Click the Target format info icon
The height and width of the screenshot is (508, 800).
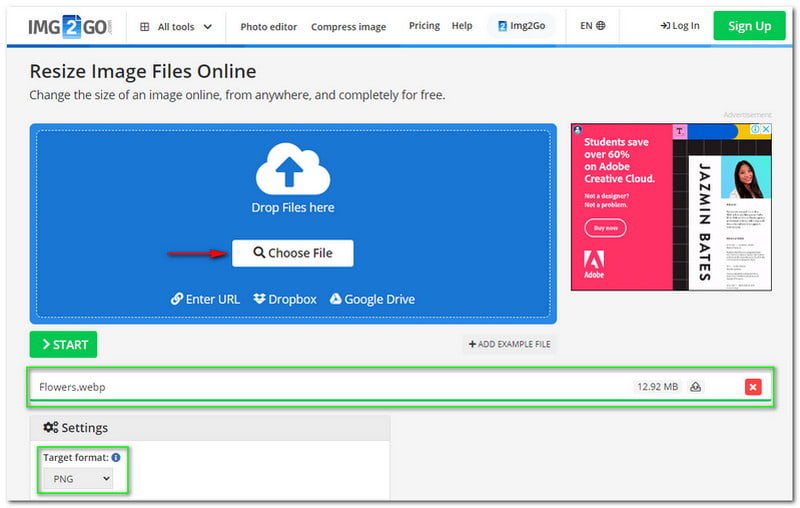tap(116, 457)
